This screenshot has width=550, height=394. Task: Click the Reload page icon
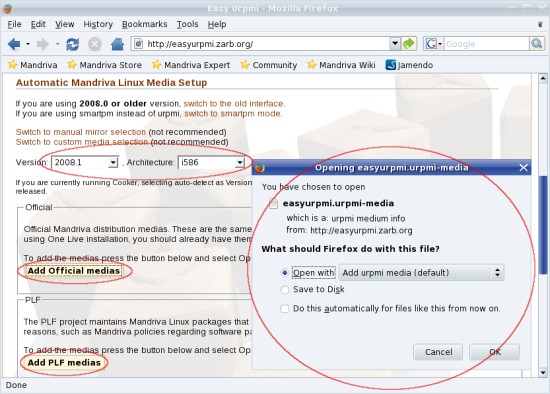click(73, 44)
